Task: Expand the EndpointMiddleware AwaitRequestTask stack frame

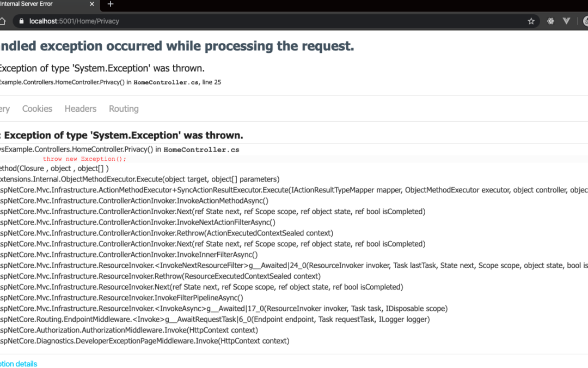Action: click(x=215, y=319)
